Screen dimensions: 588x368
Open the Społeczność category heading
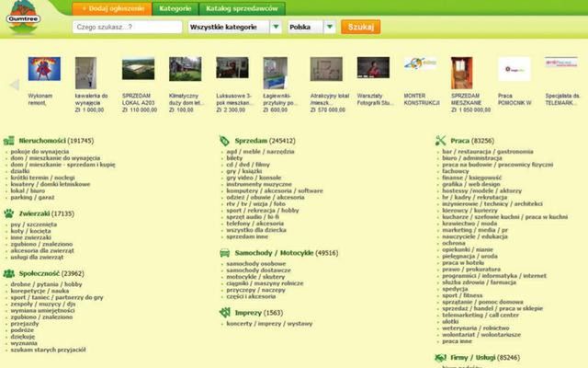pos(39,273)
